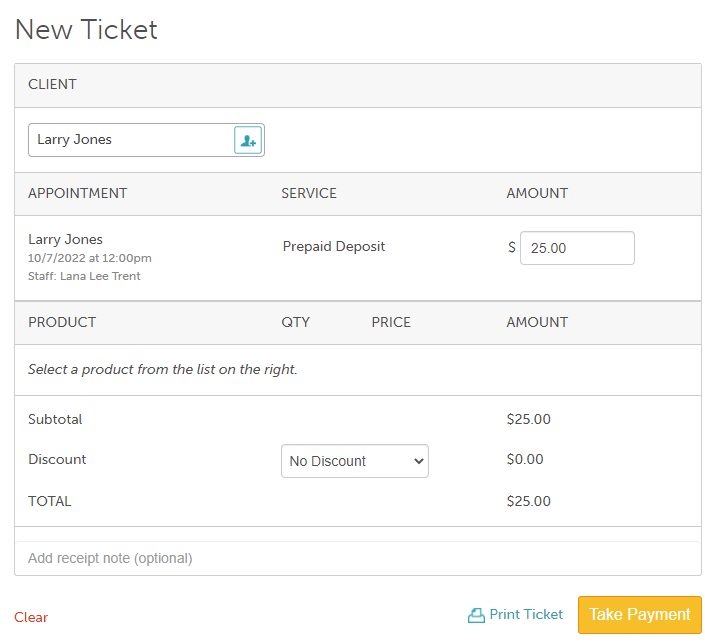The image size is (705, 643).
Task: Click the red Clear link
Action: coord(31,617)
